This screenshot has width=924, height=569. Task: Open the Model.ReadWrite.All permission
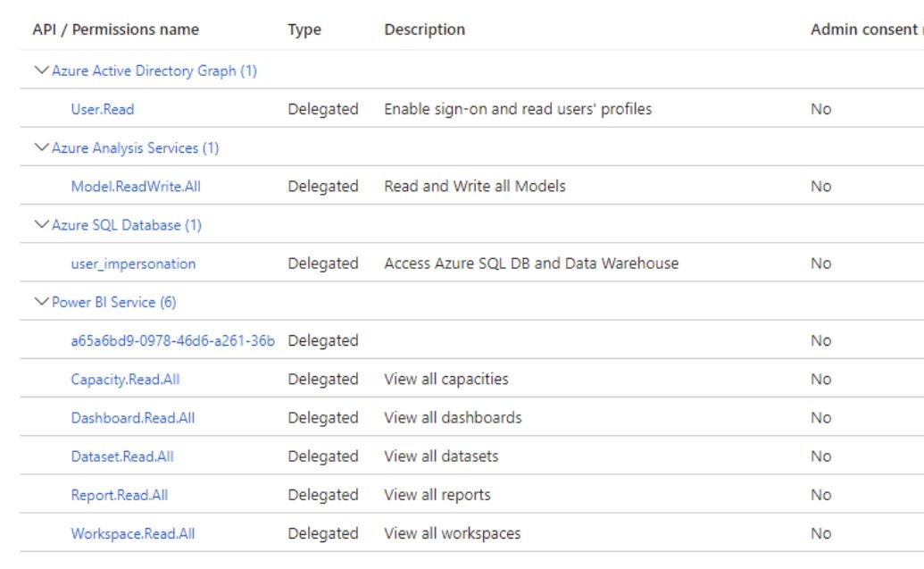(129, 187)
